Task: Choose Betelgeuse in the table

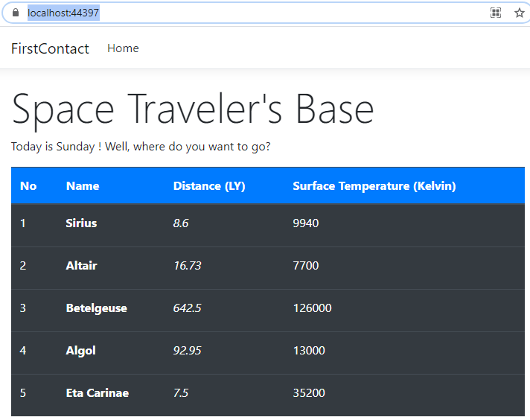Action: pyautogui.click(x=96, y=308)
